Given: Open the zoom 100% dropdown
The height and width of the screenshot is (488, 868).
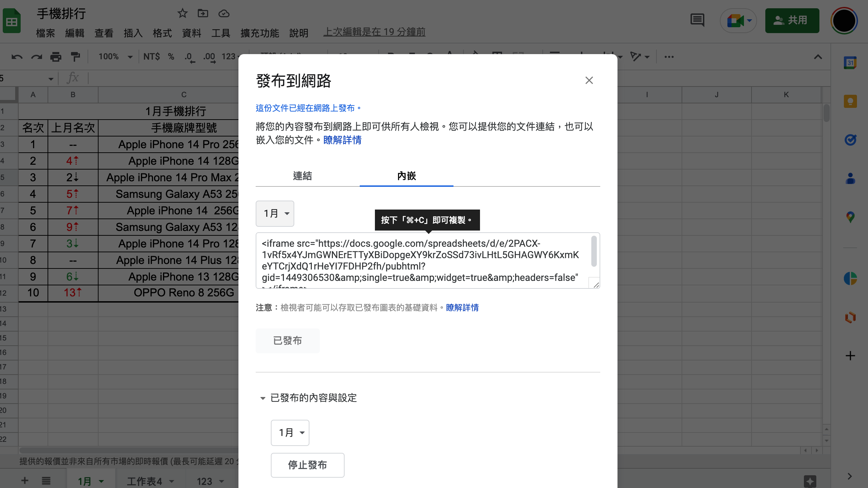Looking at the screenshot, I should click(115, 57).
